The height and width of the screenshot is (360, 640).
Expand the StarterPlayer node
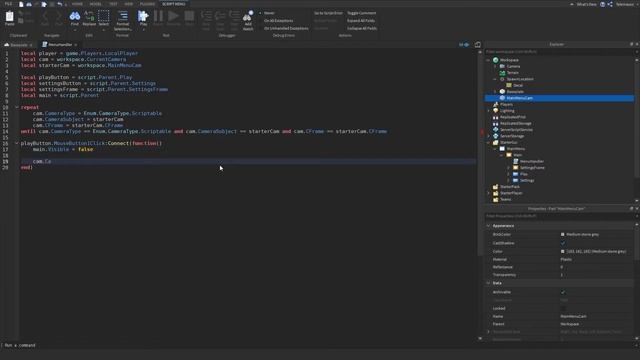click(488, 193)
